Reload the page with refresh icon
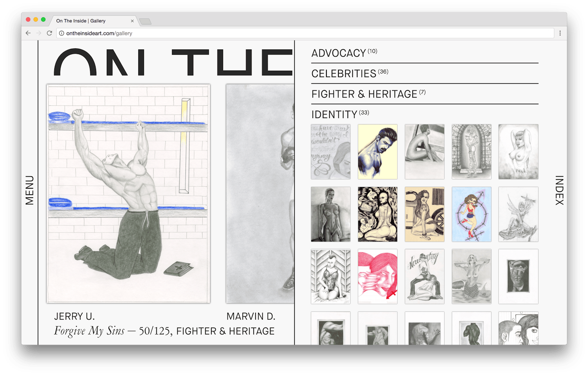588x375 pixels. (x=49, y=33)
